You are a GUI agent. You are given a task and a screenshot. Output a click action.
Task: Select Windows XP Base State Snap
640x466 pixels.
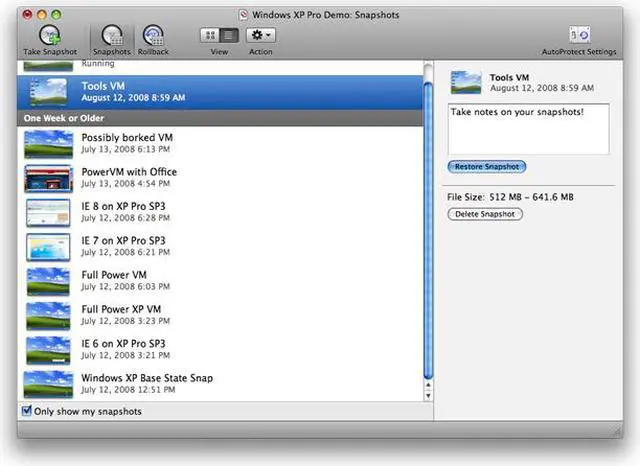coord(220,384)
